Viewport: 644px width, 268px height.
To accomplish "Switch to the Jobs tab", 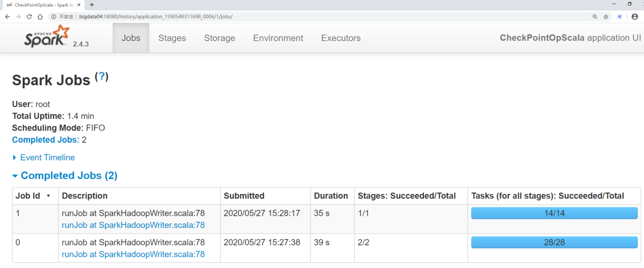I will click(131, 38).
